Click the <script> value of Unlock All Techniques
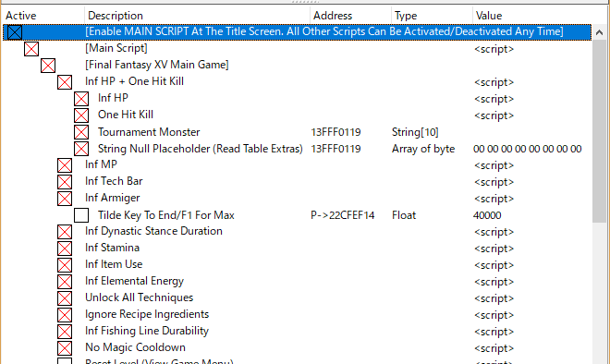610x364 pixels. (494, 298)
